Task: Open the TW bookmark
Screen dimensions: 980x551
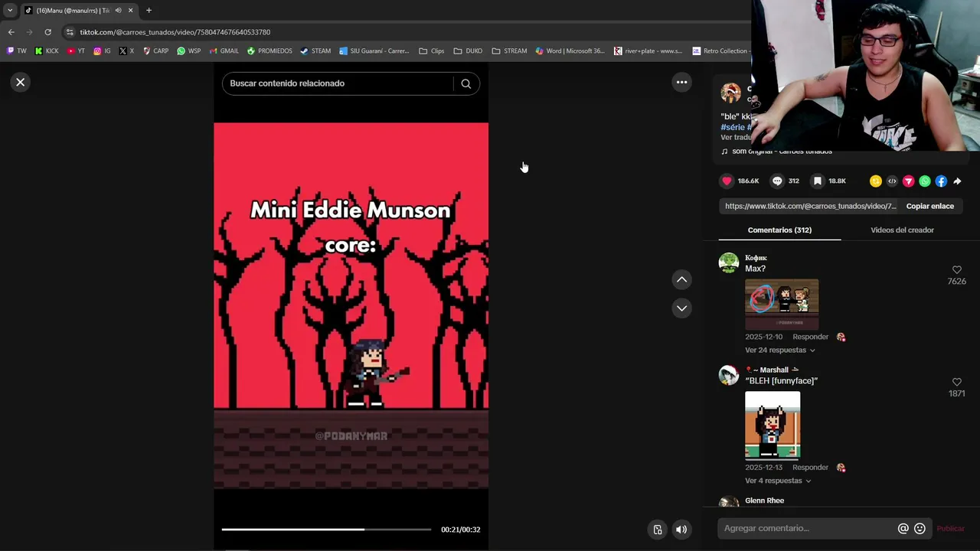Action: pos(16,51)
